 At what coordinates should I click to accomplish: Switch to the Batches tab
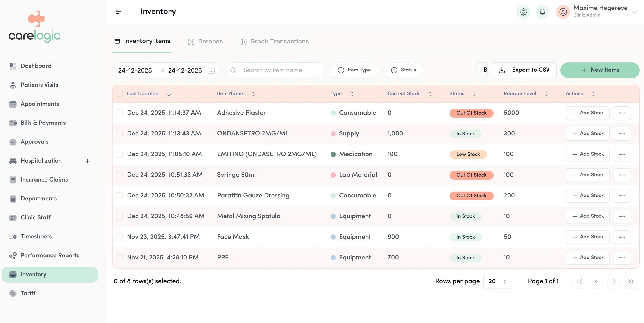click(x=210, y=41)
